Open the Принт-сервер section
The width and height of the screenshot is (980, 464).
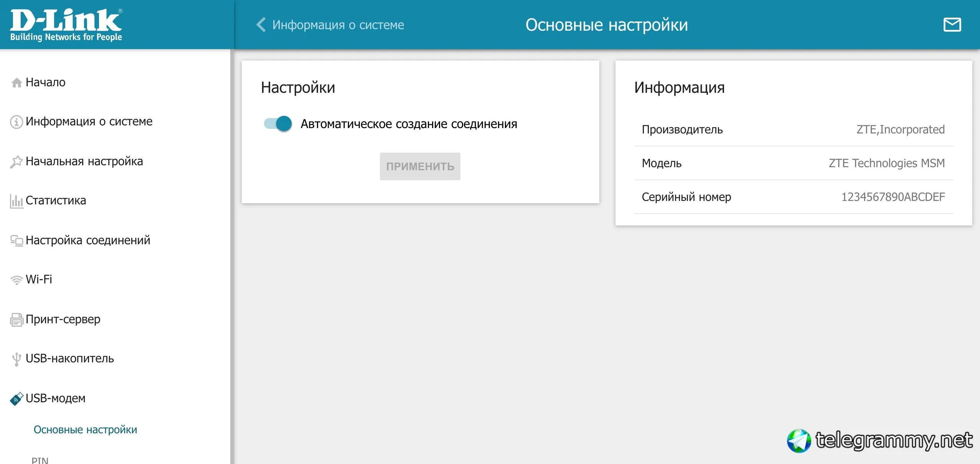click(x=63, y=319)
